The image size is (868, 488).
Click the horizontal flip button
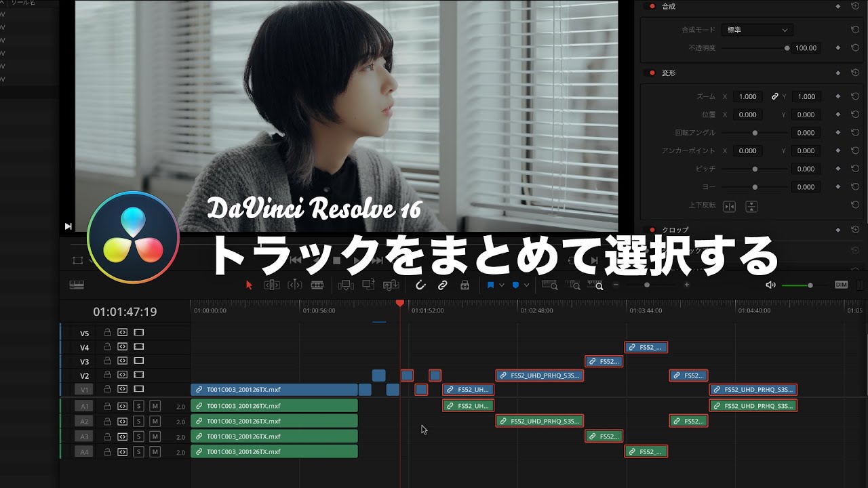730,206
